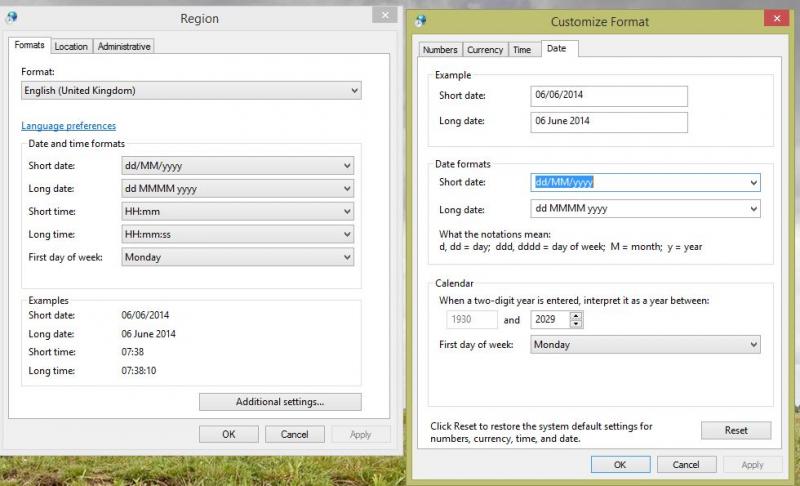Expand Short date dropdown in Region window

point(346,166)
